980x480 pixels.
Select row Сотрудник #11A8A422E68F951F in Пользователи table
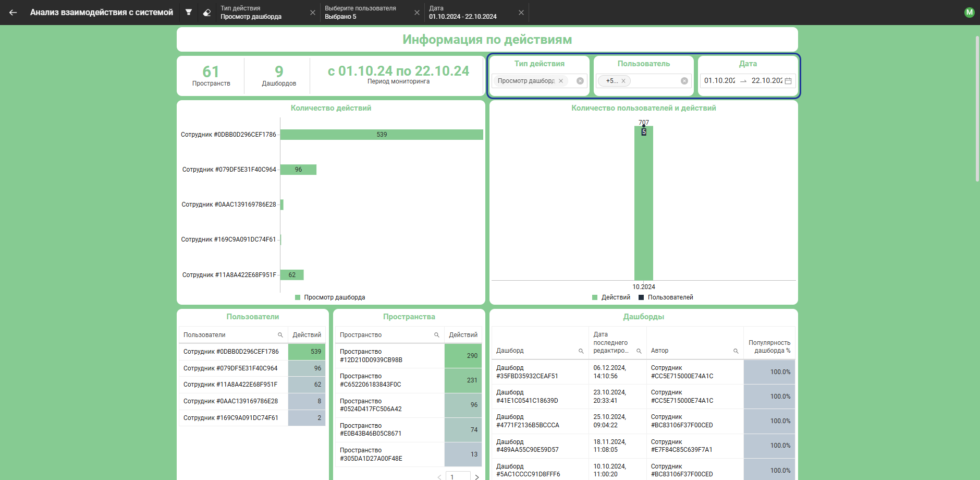click(x=252, y=385)
